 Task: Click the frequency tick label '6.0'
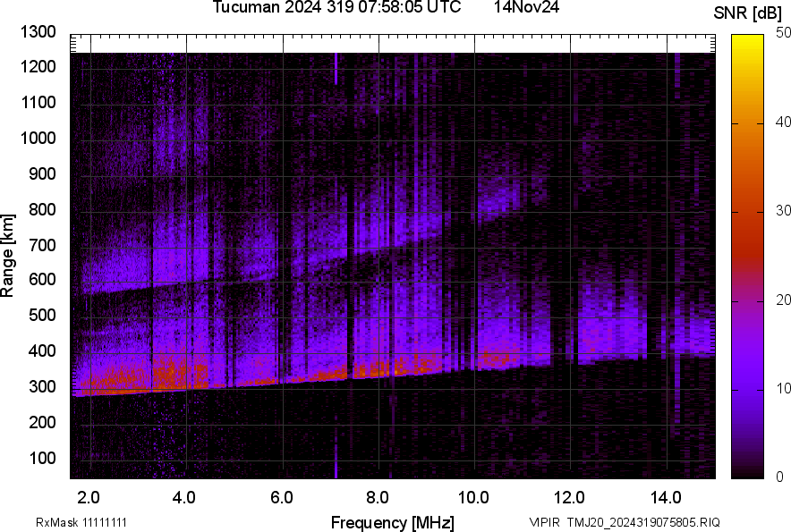coord(282,498)
